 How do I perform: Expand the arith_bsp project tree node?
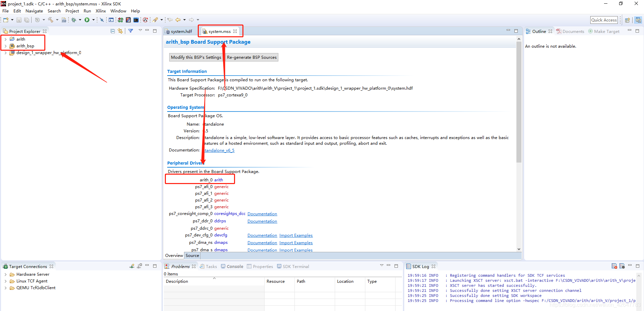[5, 46]
